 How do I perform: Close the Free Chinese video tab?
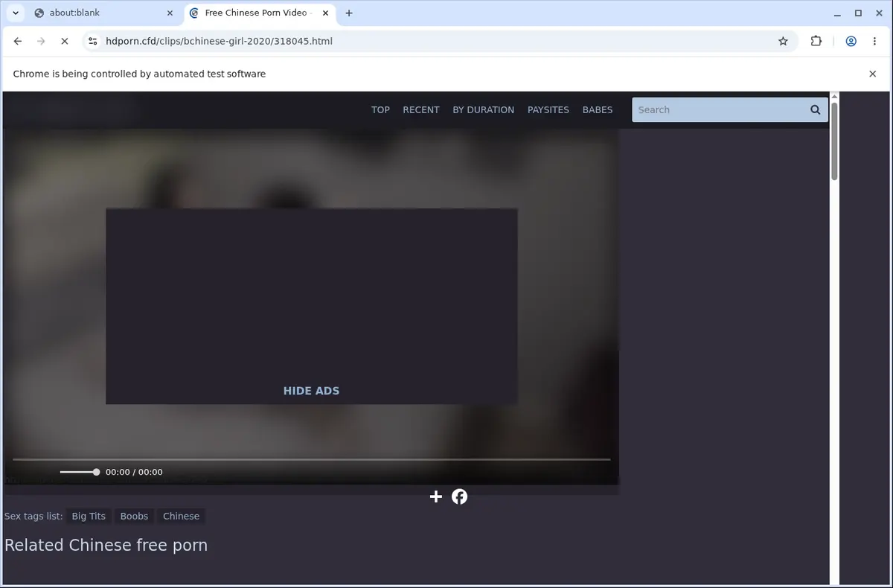click(325, 13)
